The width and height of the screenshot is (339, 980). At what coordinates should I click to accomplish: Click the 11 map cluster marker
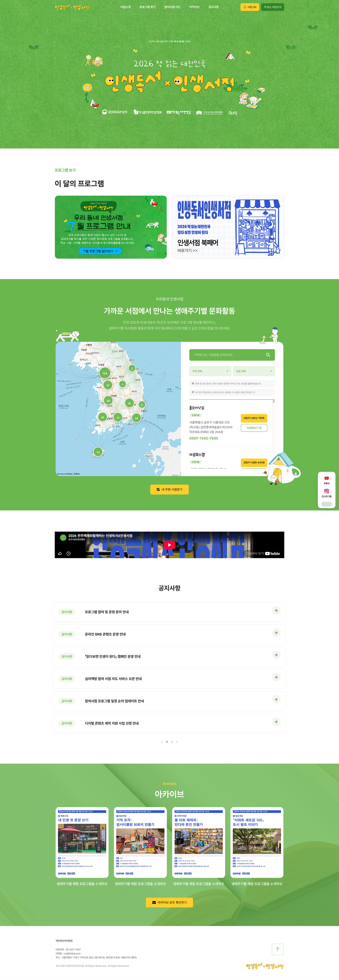coord(118,418)
